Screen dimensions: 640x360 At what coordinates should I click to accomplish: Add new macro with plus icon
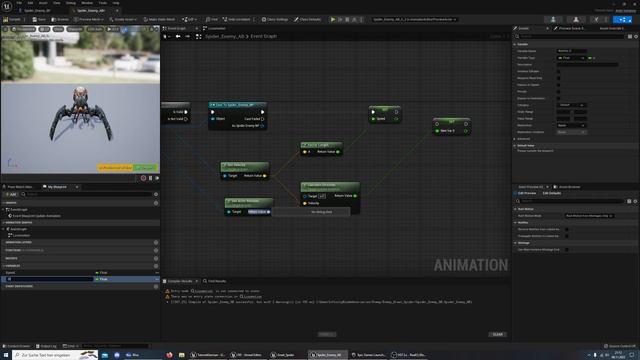[156, 258]
